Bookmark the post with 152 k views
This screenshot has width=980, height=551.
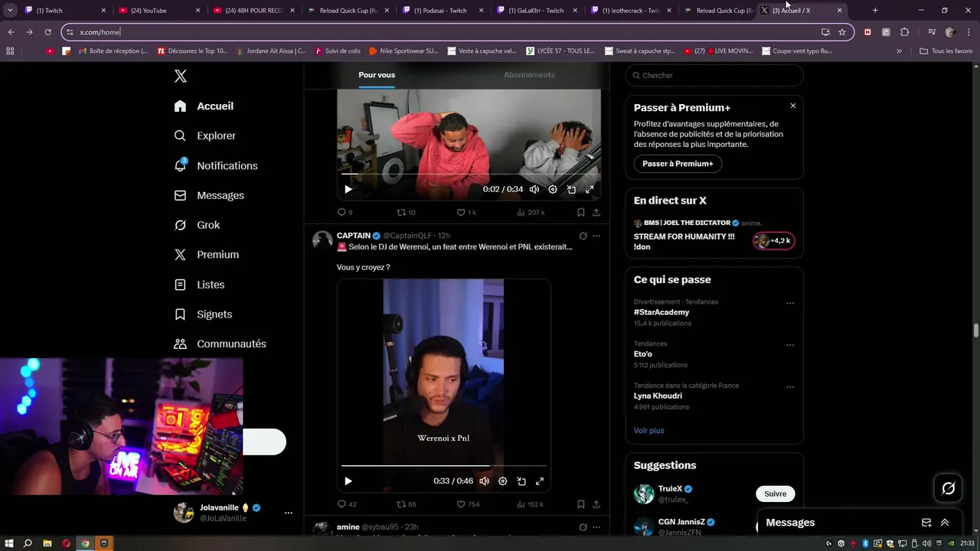coord(580,504)
